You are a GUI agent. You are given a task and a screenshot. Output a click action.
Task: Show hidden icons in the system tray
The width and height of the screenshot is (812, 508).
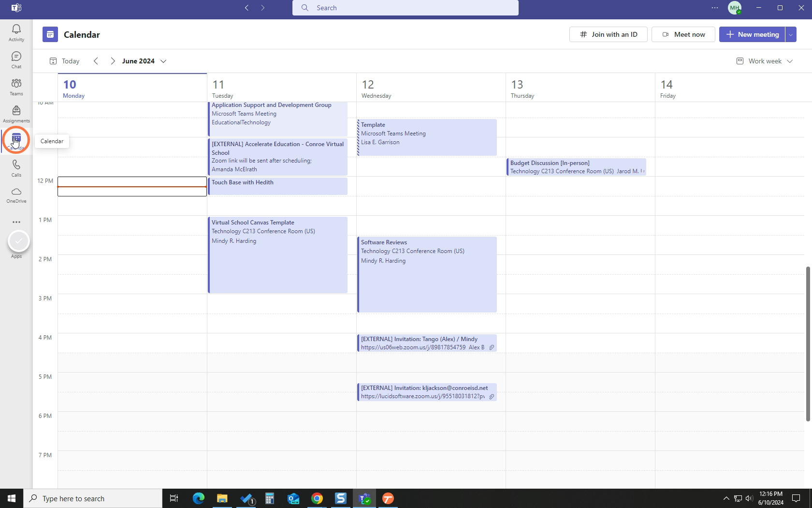[726, 498]
